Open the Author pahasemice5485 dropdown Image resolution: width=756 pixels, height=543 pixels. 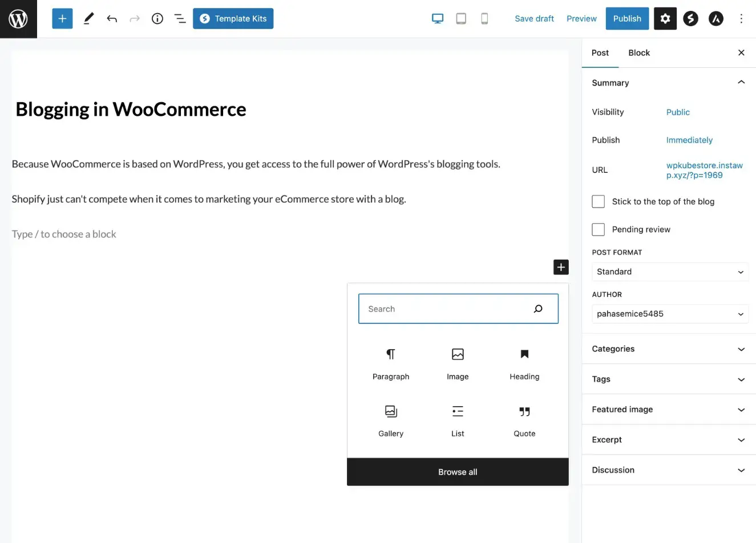(670, 314)
